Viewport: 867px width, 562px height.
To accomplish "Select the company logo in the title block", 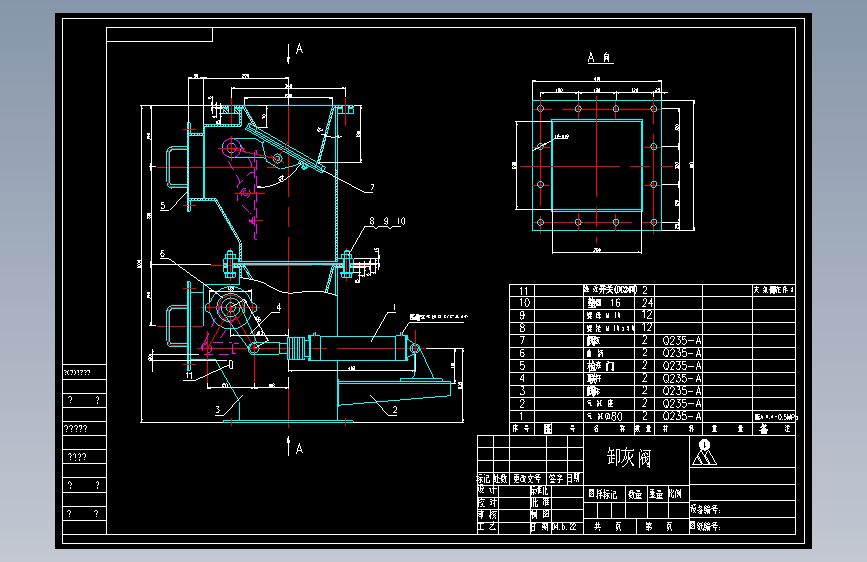I will tap(704, 452).
